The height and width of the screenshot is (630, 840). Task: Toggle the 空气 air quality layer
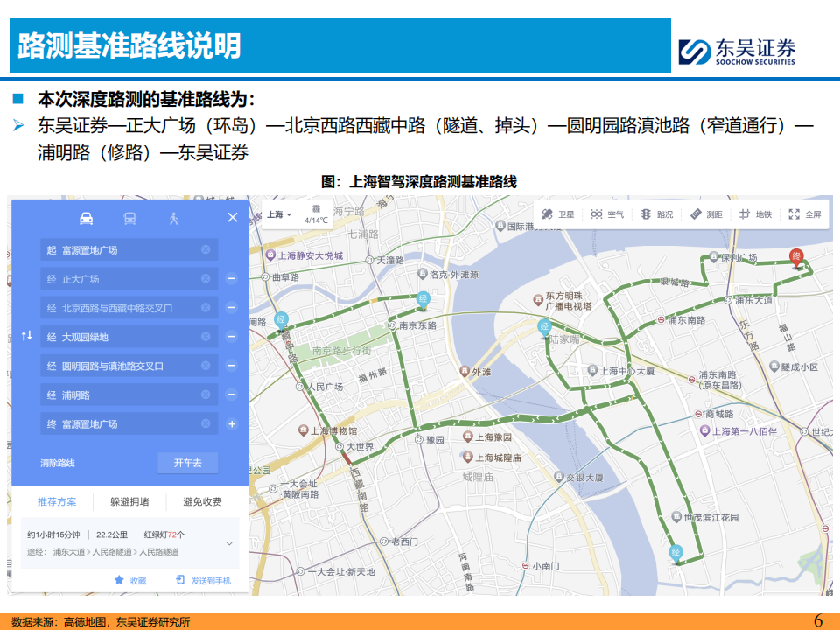tap(607, 214)
